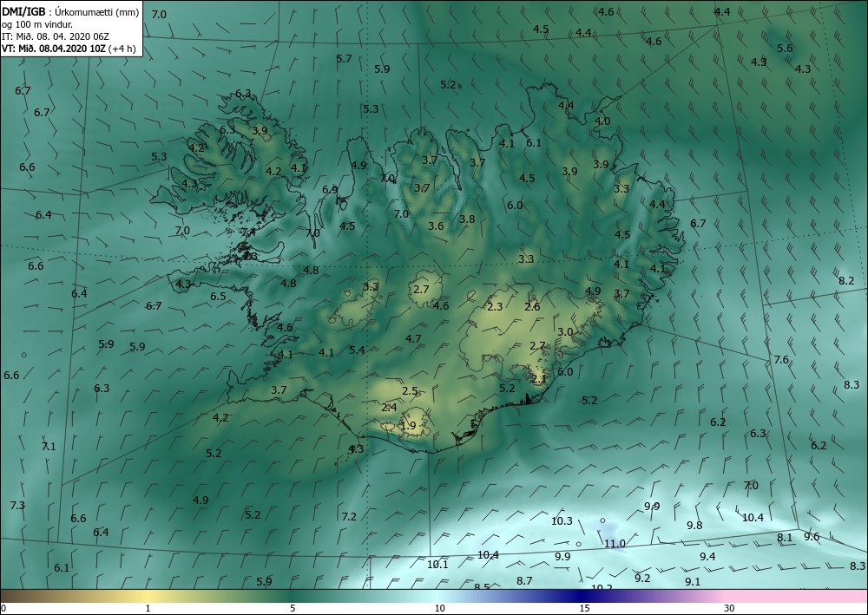Pick the dark navy section of the color scale
The image size is (868, 615).
(582, 596)
